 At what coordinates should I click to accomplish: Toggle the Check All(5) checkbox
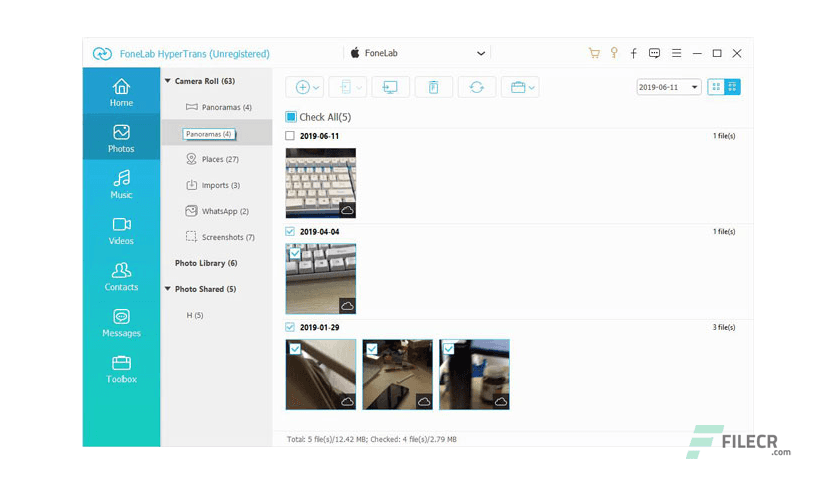click(x=291, y=117)
